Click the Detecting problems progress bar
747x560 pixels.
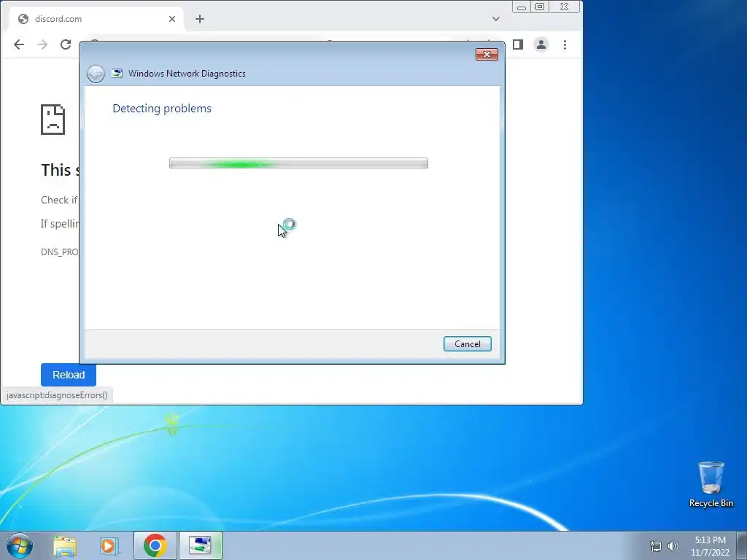(298, 163)
